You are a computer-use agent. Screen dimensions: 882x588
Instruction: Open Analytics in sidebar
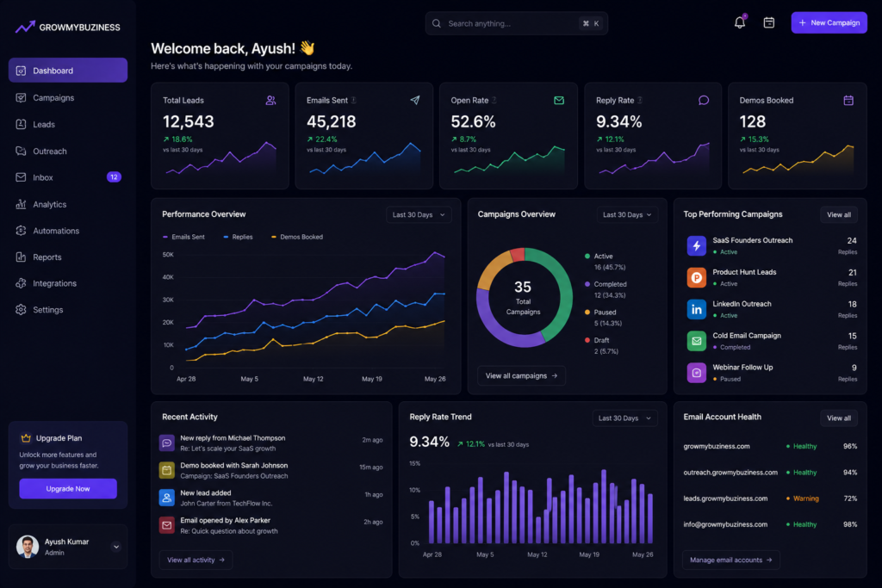pyautogui.click(x=67, y=205)
